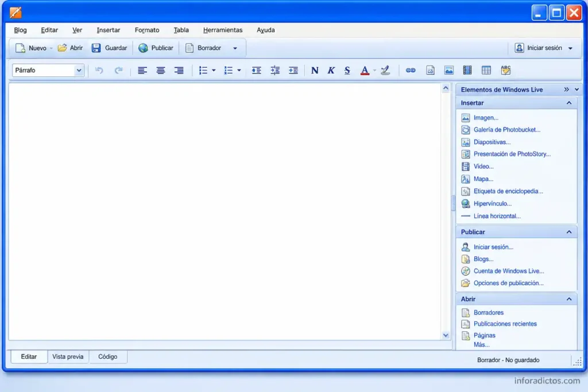
Task: Click the double chevron on Elementos de Windows Live
Action: pyautogui.click(x=566, y=90)
